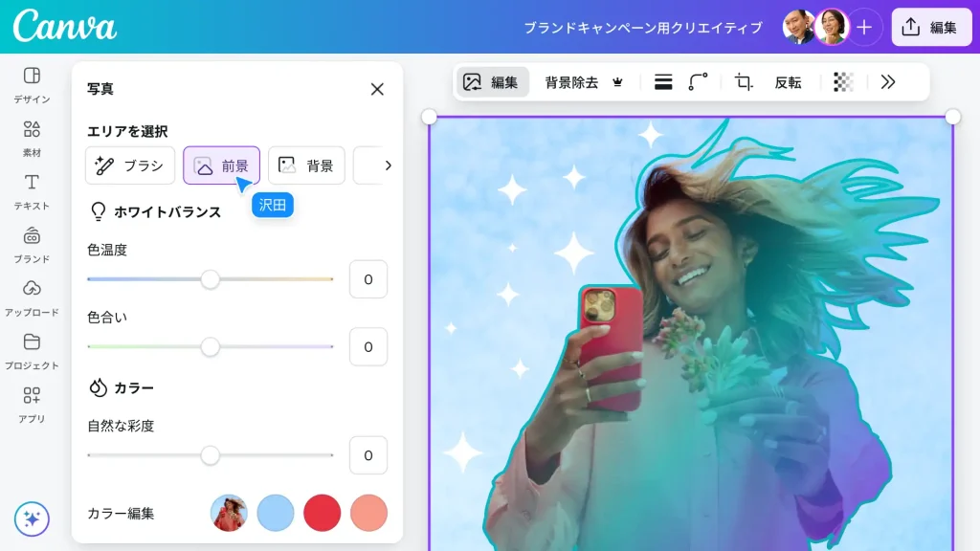Select the red color swatch

pos(323,513)
